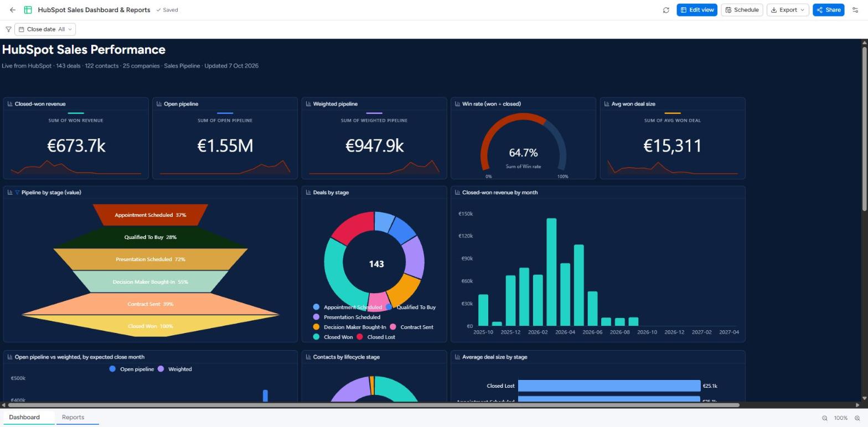The image size is (868, 427).
Task: Toggle Closed Won legend in Deals by stage
Action: (x=333, y=337)
